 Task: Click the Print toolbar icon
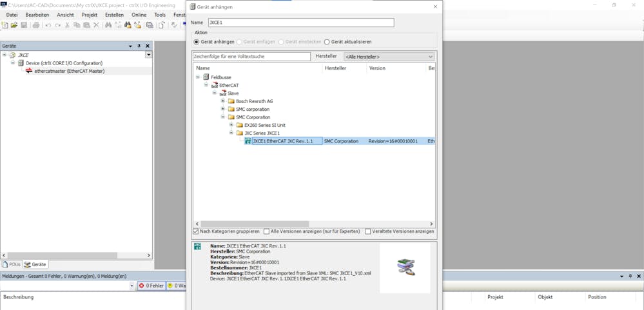coord(35,25)
